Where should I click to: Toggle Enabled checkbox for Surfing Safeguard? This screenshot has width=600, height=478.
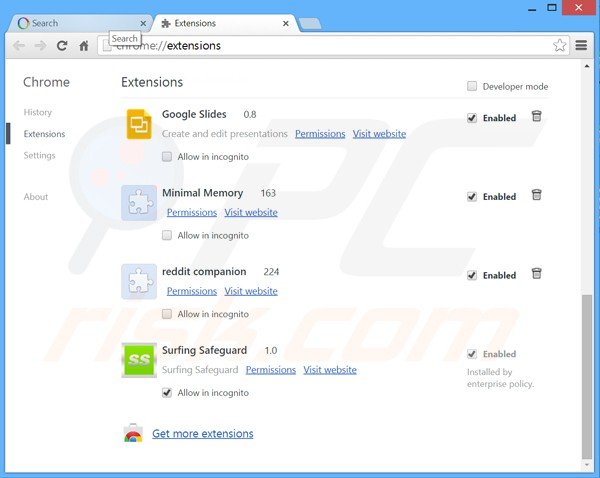(x=472, y=354)
